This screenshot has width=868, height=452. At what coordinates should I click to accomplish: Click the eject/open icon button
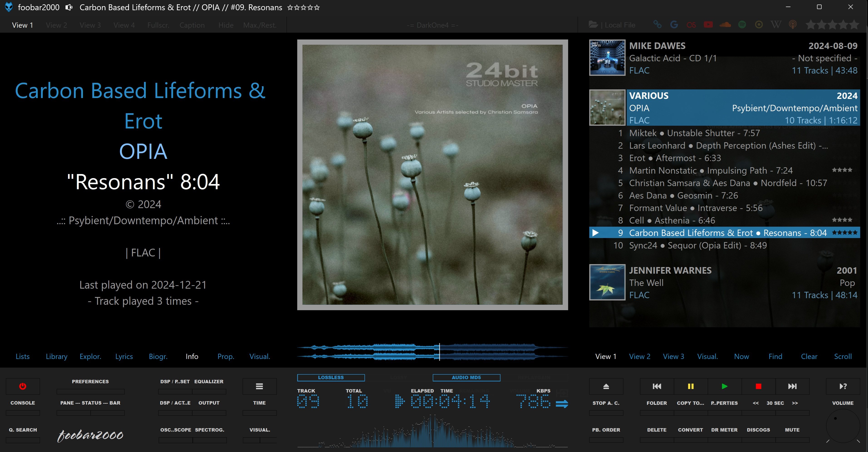coord(606,386)
